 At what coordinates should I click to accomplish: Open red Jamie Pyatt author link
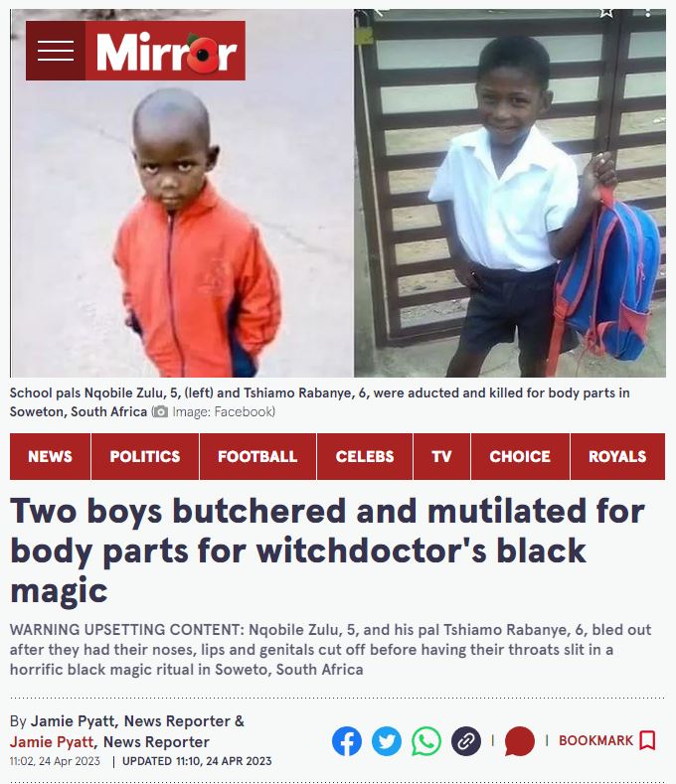pos(52,742)
